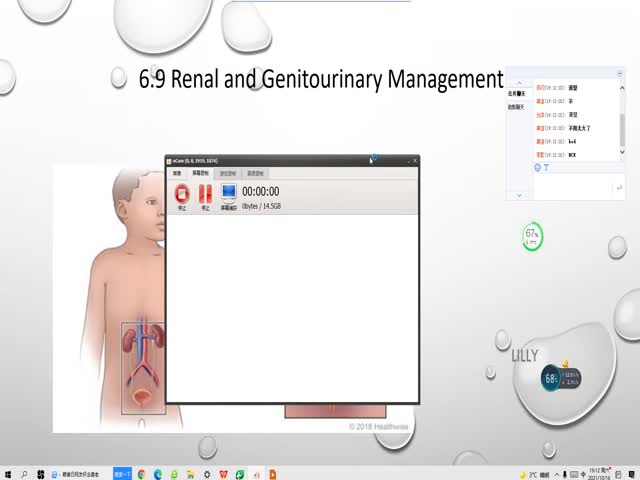640x480 pixels.
Task: Open the orange player icon on taskbar
Action: 273,474
